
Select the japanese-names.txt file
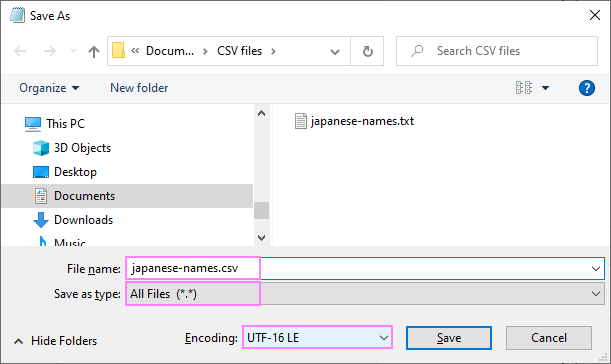(x=362, y=121)
